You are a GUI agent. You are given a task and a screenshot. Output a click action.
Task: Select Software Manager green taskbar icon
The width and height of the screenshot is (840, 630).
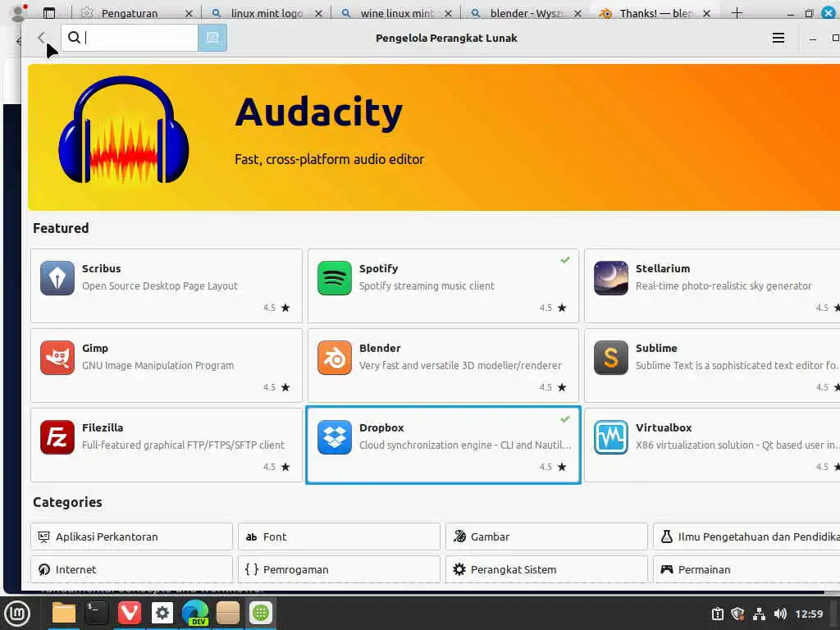(x=261, y=613)
